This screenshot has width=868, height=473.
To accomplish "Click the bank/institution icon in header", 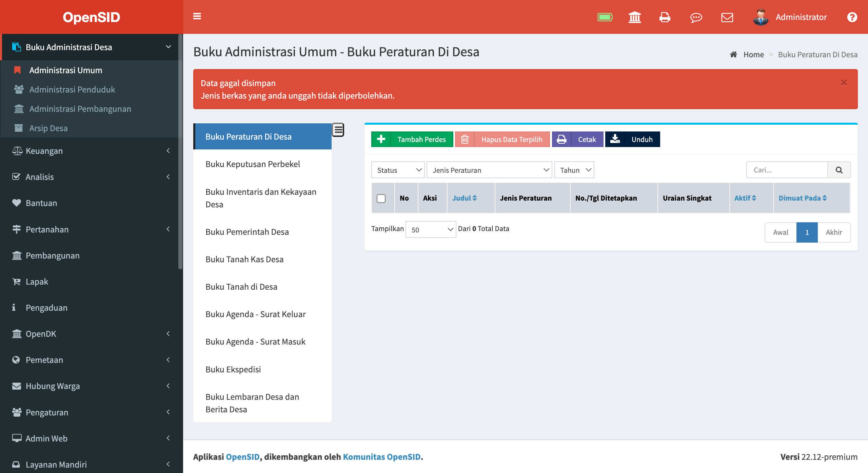I will click(x=634, y=17).
